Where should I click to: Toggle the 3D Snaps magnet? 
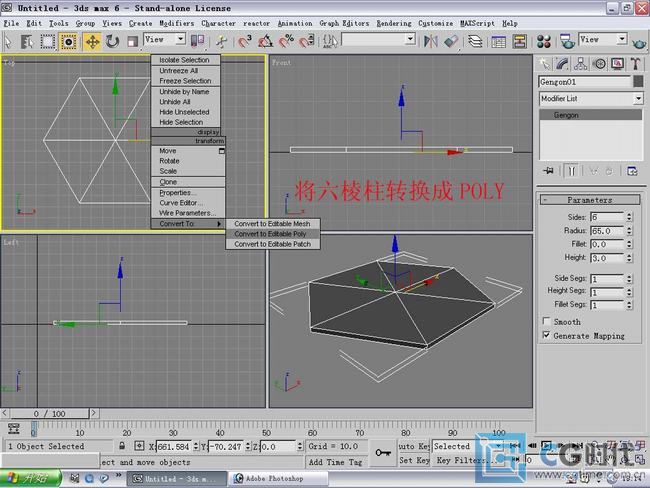(x=245, y=41)
